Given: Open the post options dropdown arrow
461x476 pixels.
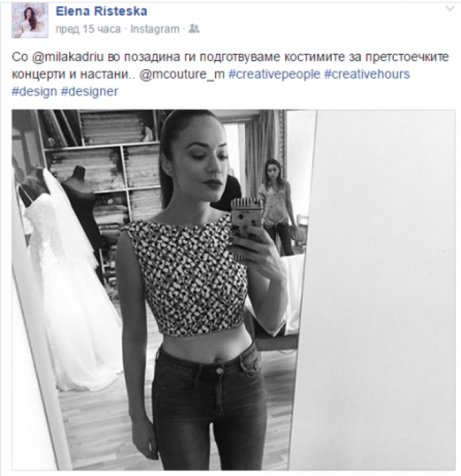Looking at the screenshot, I should click(450, 9).
